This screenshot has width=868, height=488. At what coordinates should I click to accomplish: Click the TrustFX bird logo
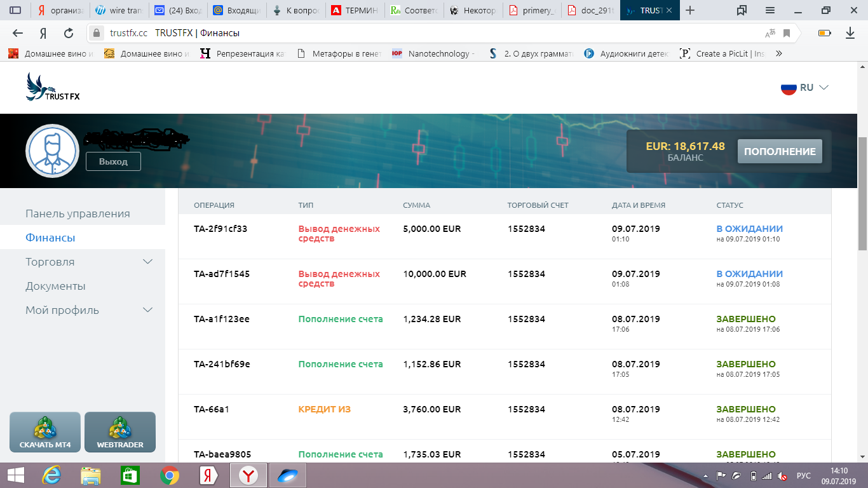click(x=53, y=87)
